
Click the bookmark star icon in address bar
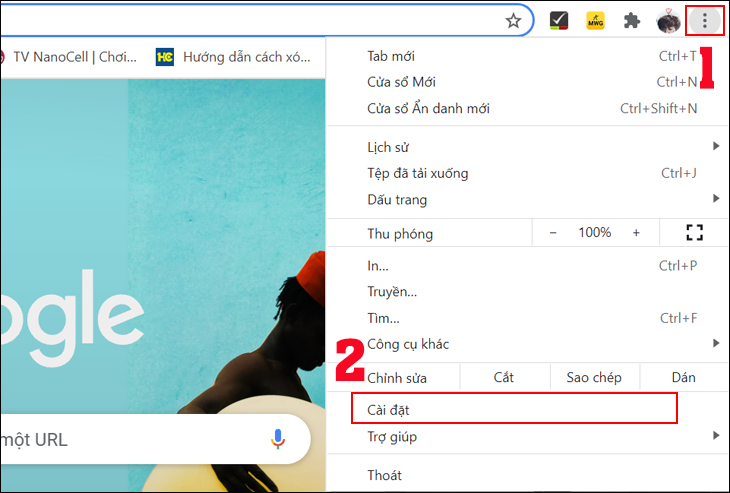513,20
